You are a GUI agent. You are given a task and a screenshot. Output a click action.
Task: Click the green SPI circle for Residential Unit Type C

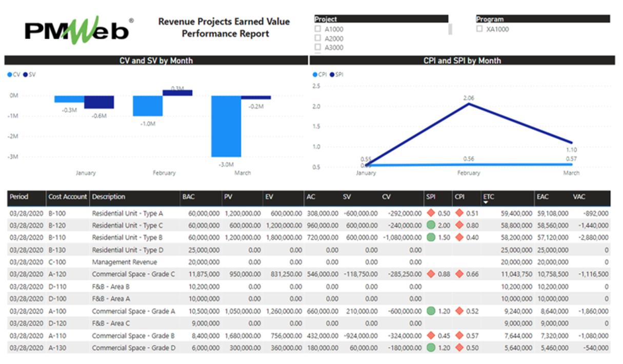(431, 225)
